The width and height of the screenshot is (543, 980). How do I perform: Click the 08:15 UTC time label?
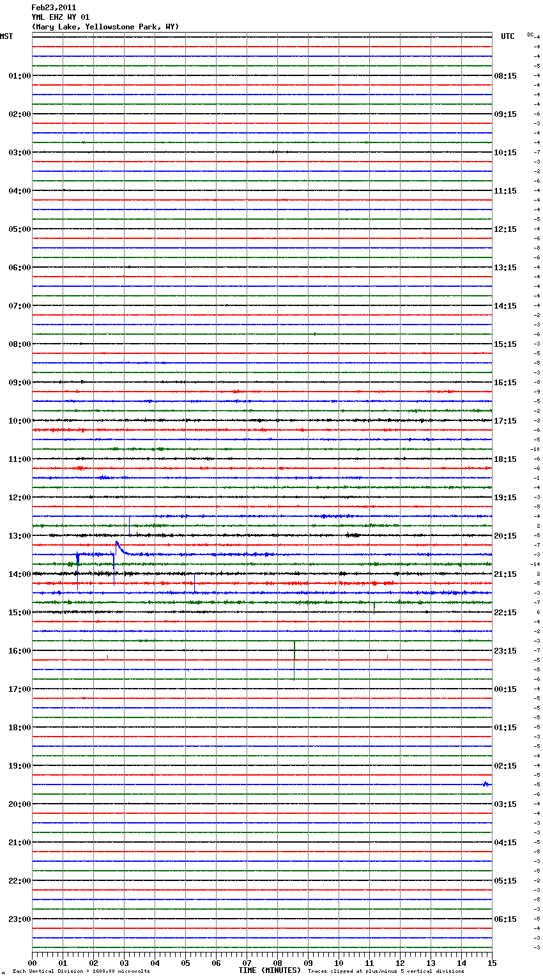point(505,76)
